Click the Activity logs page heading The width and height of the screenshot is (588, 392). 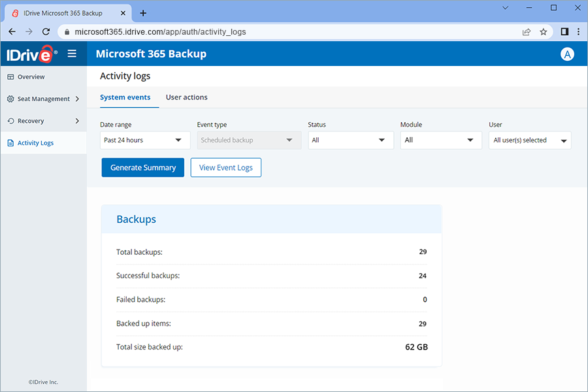tap(125, 76)
